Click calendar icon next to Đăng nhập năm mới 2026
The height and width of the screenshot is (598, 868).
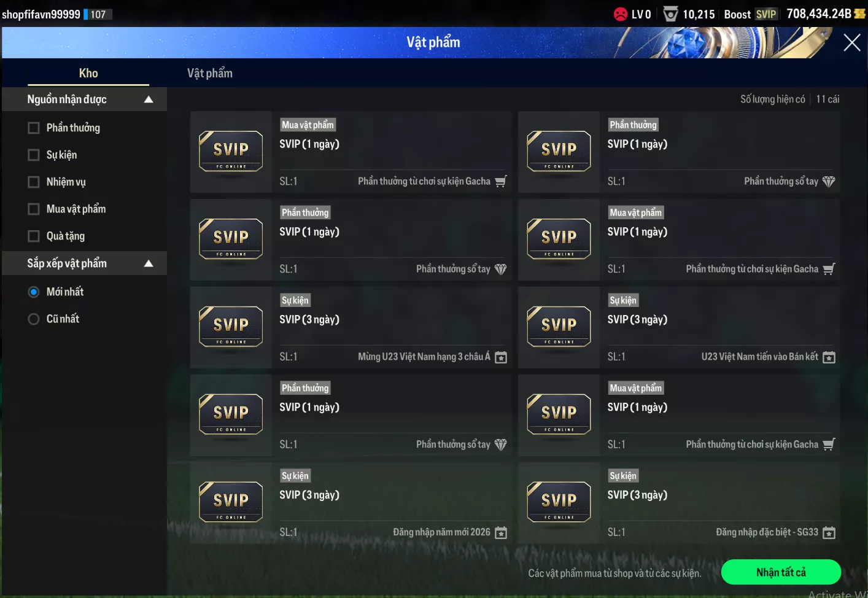[x=501, y=532]
